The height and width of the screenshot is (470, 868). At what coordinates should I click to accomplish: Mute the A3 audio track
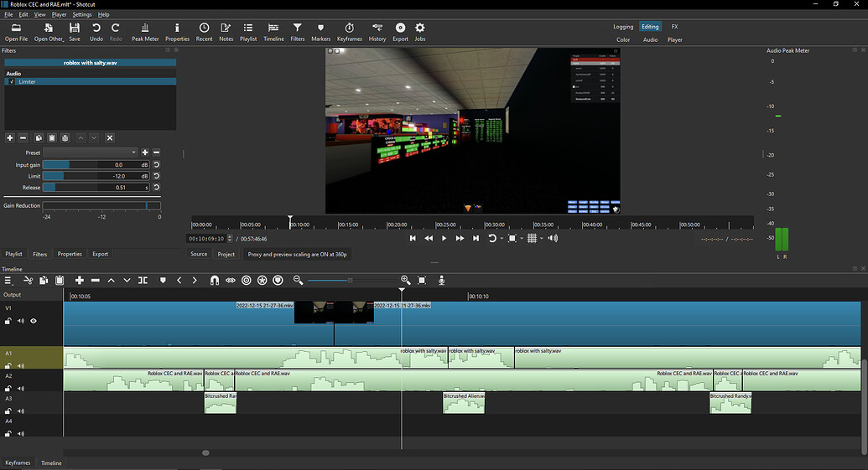[20, 411]
